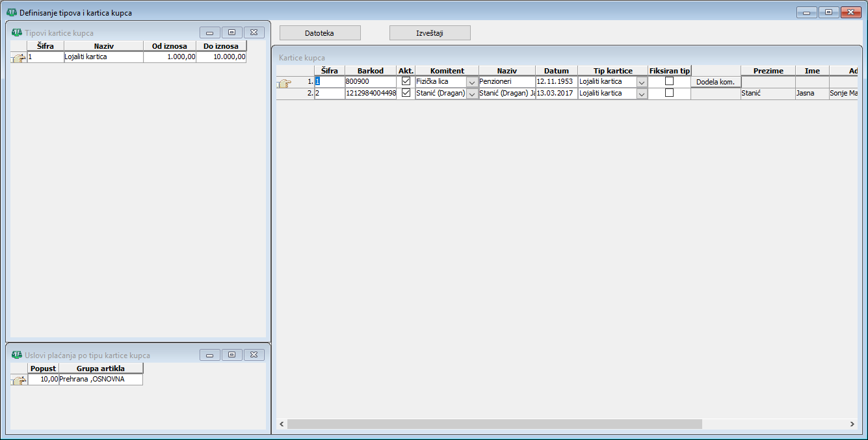Click the Tipovi kartice kupca window icon
The image size is (868, 440).
[x=17, y=32]
